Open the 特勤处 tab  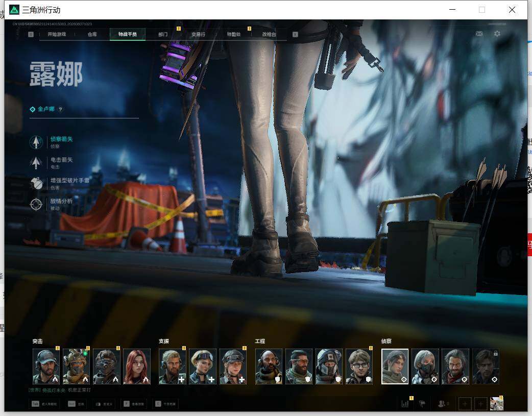(x=233, y=34)
